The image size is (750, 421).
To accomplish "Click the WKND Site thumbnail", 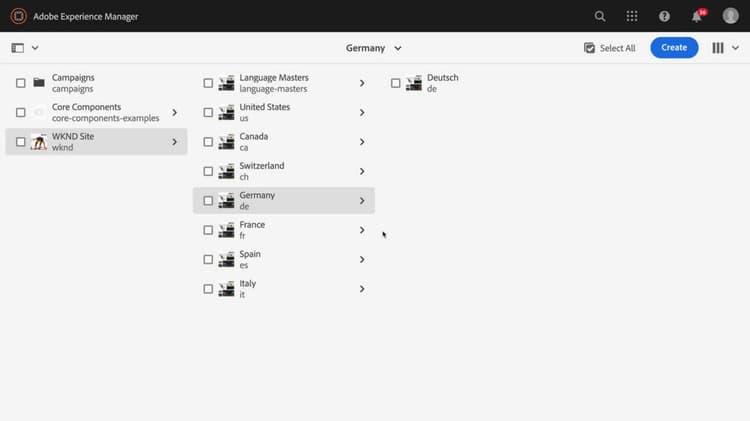I will tap(39, 142).
